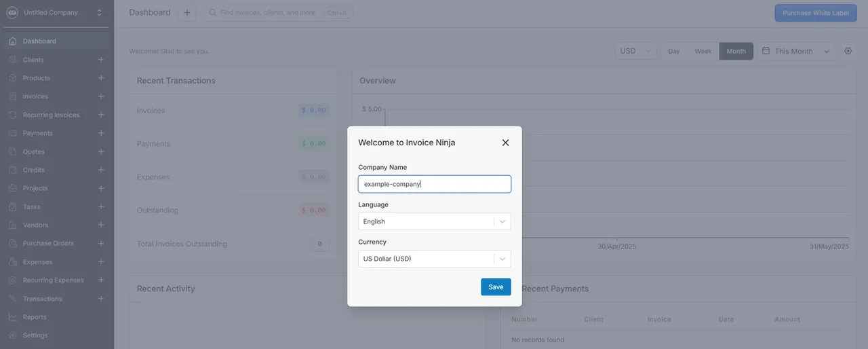Click the Dashboard home icon in sidebar
868x349 pixels.
coord(12,41)
